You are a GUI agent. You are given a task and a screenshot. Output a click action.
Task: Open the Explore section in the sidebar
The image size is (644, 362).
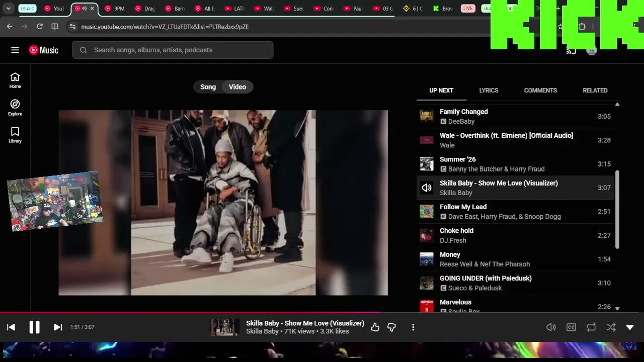pyautogui.click(x=15, y=108)
